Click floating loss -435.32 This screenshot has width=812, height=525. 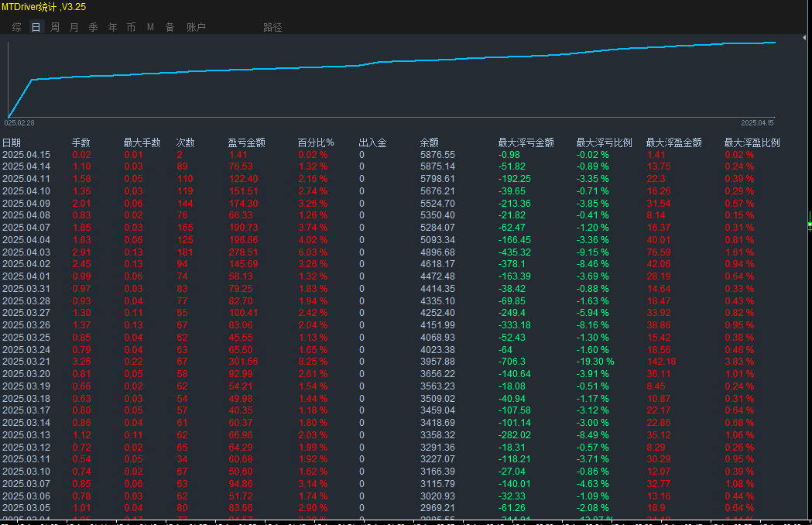pos(514,252)
